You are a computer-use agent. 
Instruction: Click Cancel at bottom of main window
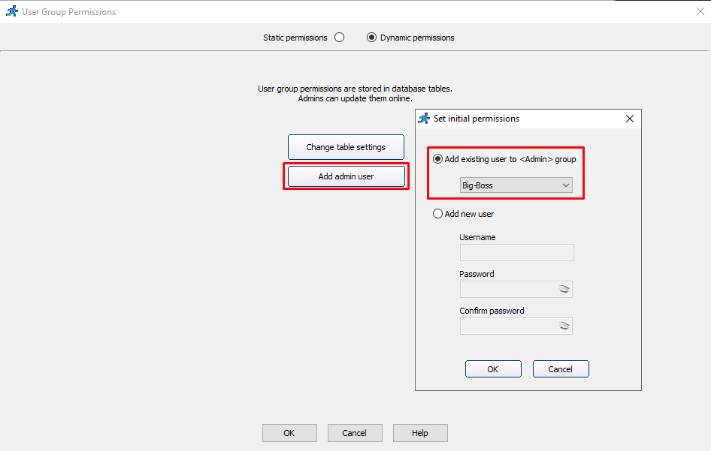[354, 433]
